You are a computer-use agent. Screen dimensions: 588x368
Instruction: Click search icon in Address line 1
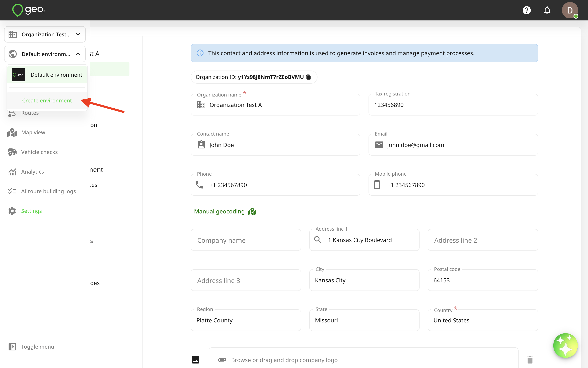click(317, 240)
